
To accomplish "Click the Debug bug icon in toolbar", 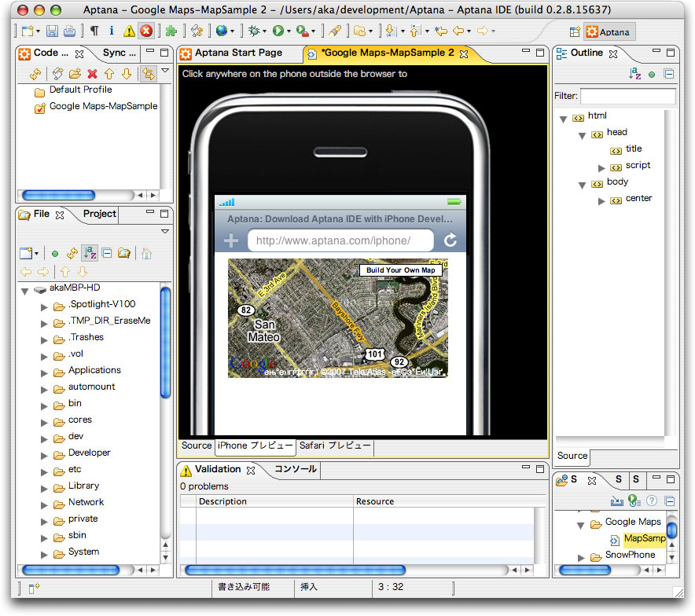I will 253,31.
